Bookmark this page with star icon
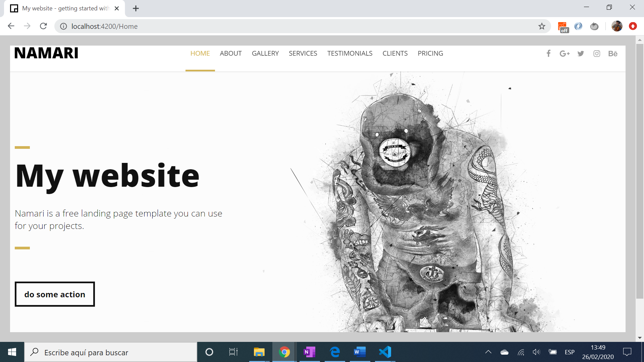Image resolution: width=644 pixels, height=362 pixels. coord(542,26)
